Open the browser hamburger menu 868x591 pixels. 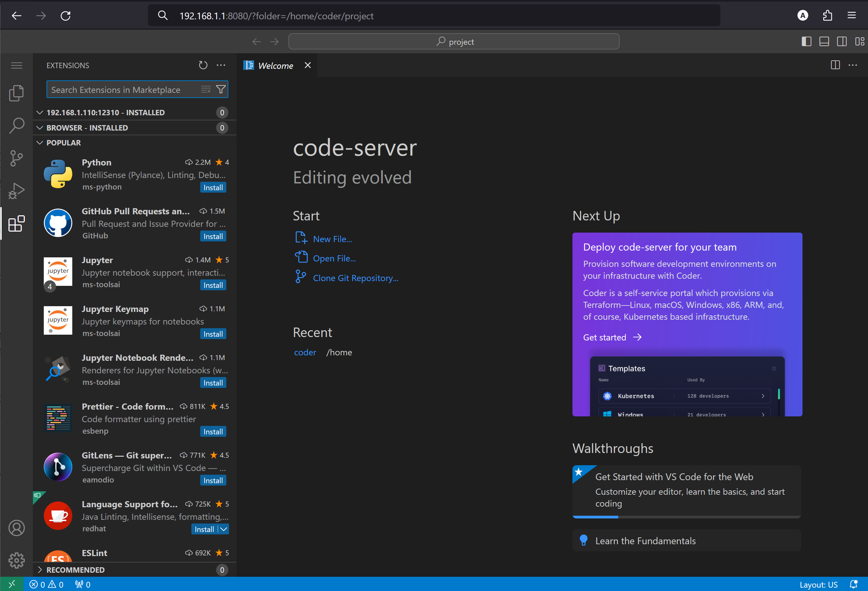[x=852, y=15]
